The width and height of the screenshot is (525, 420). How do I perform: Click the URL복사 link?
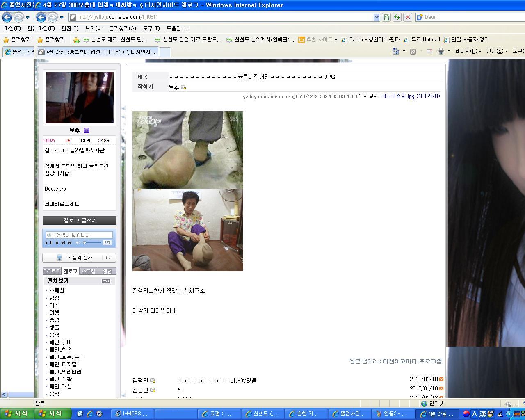[369, 96]
